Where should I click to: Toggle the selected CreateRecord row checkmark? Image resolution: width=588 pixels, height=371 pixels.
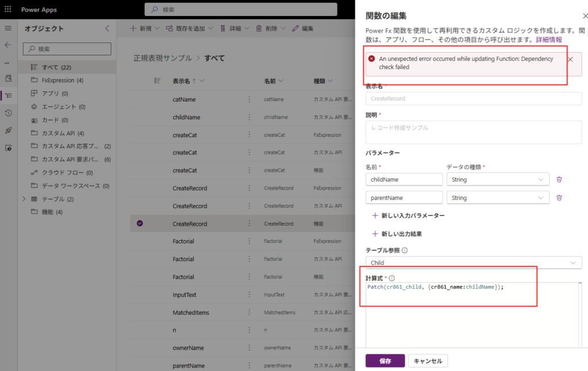coord(140,223)
